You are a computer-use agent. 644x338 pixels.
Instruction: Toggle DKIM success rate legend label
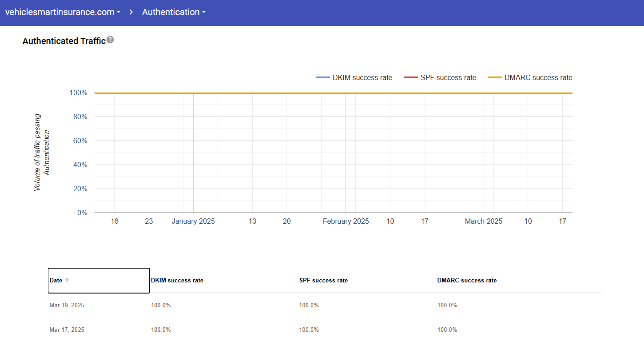coord(362,78)
